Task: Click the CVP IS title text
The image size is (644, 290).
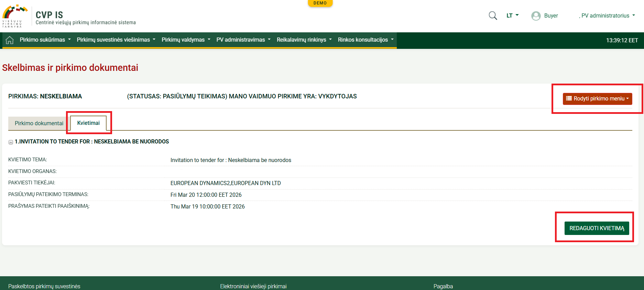Action: click(50, 15)
